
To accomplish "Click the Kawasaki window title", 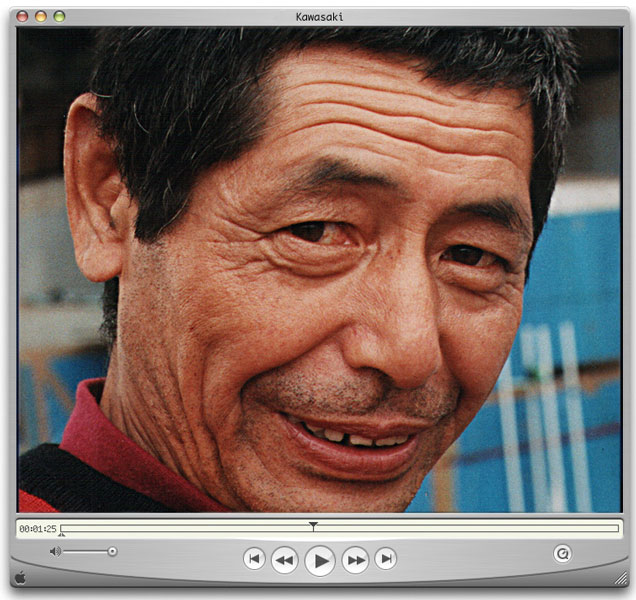I will click(320, 17).
